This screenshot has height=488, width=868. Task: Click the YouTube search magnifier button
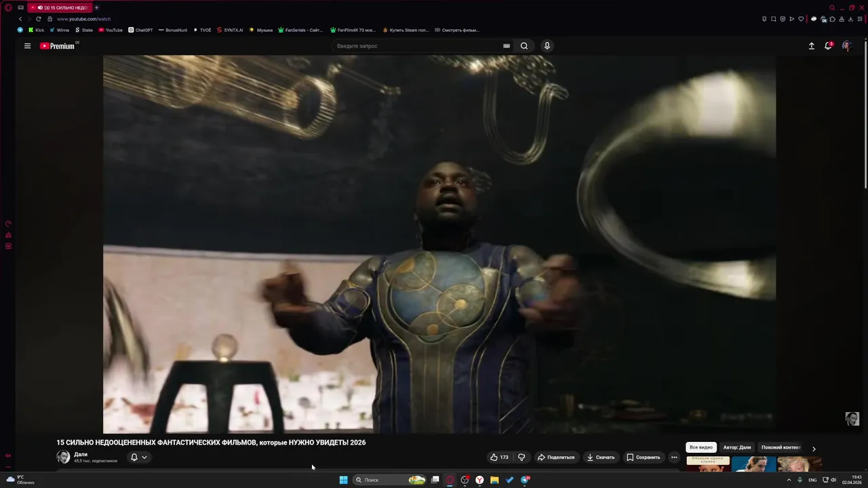[524, 46]
